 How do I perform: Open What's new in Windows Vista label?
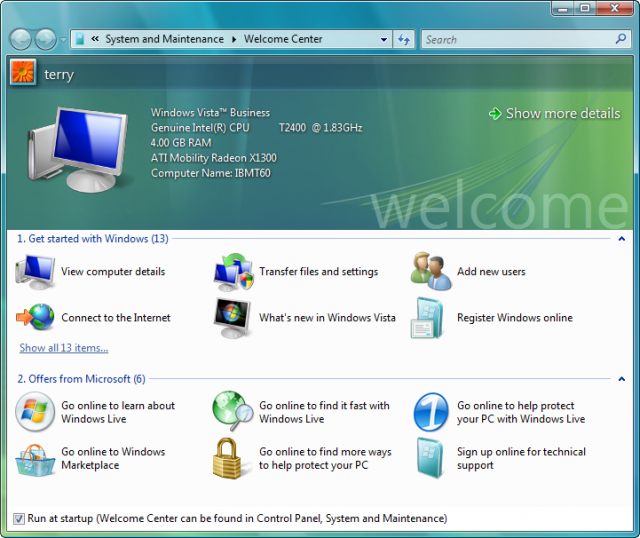[327, 318]
